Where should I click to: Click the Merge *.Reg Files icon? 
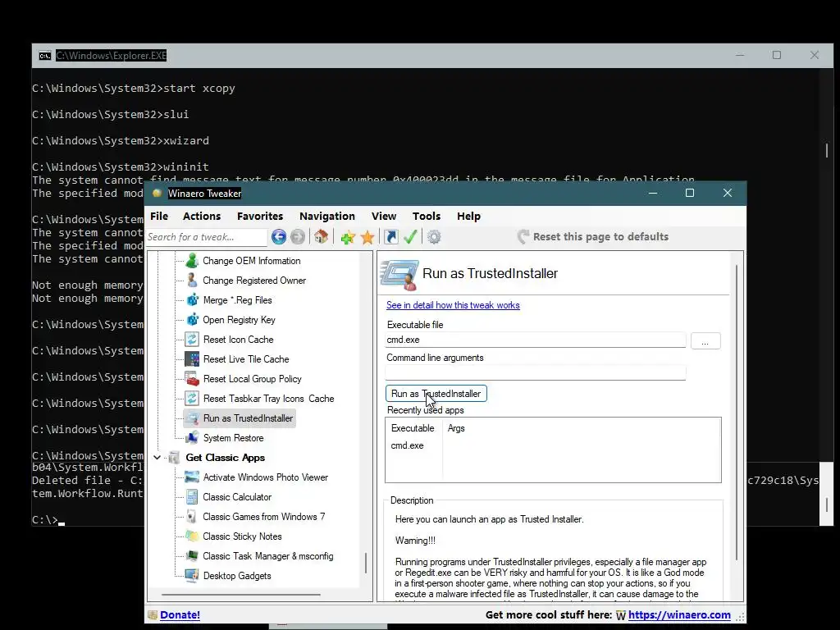click(x=192, y=300)
